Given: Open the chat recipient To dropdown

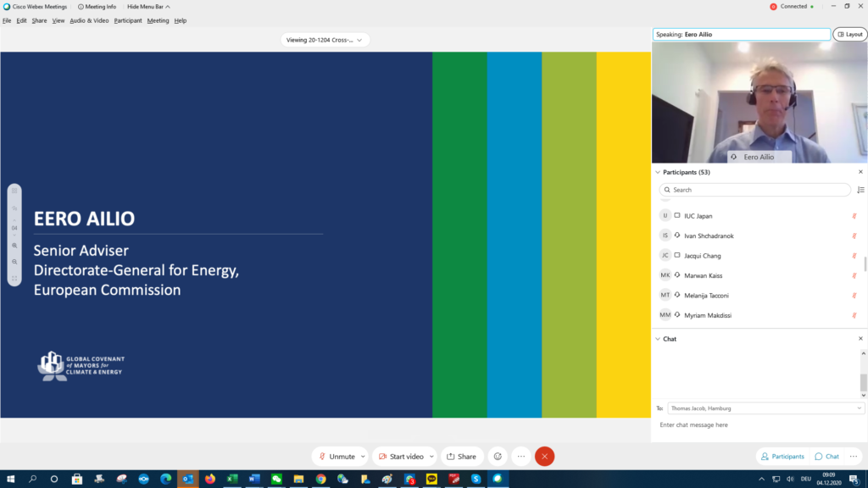Looking at the screenshot, I should 765,408.
